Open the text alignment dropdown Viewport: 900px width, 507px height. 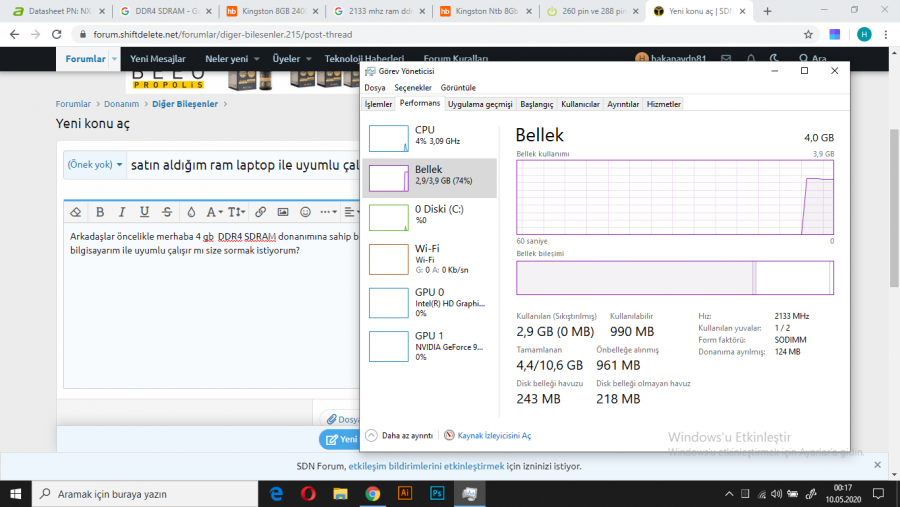[x=351, y=212]
